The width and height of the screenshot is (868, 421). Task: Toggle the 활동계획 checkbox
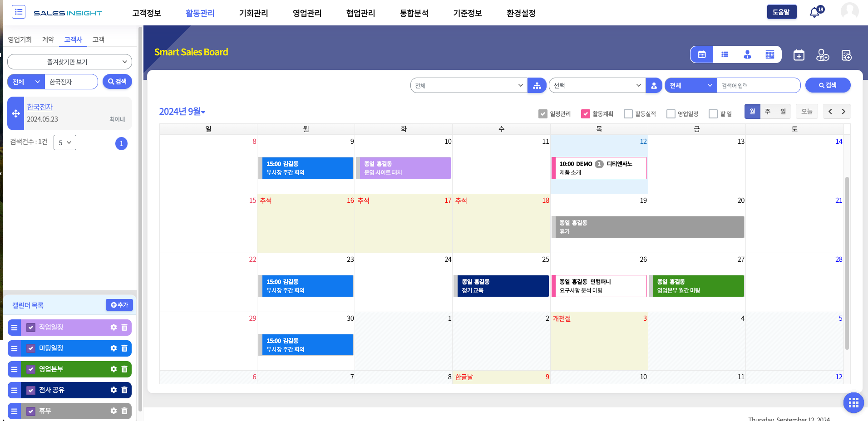click(x=586, y=114)
